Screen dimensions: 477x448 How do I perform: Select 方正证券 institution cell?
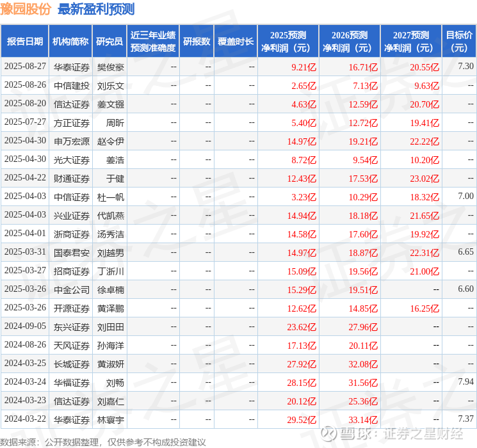[72, 123]
